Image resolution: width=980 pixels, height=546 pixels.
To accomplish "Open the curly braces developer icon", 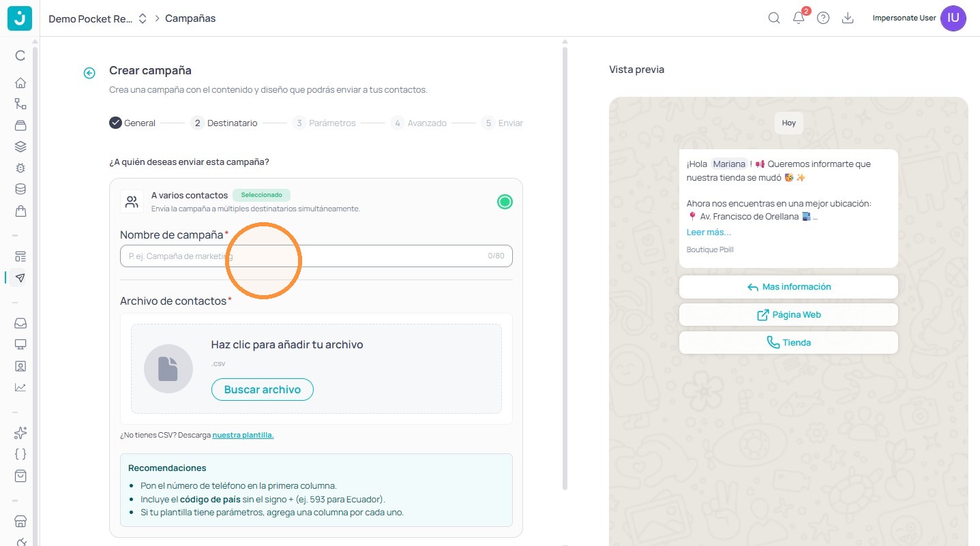I will tap(20, 454).
